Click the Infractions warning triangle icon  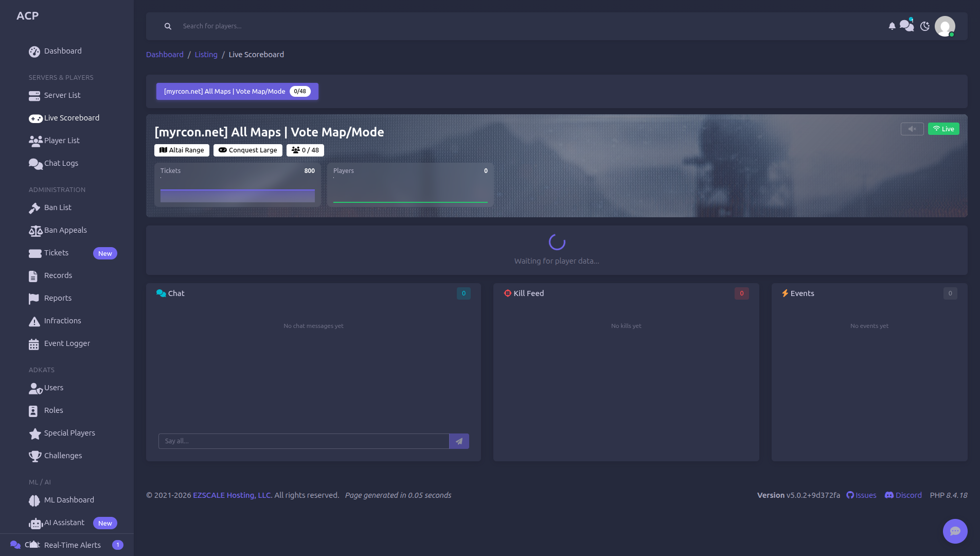[x=34, y=321]
